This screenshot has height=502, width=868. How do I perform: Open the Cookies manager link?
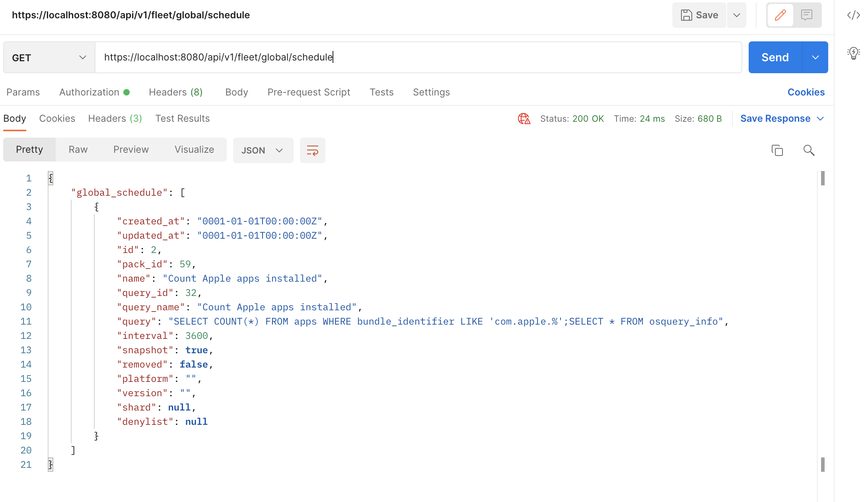(x=806, y=92)
